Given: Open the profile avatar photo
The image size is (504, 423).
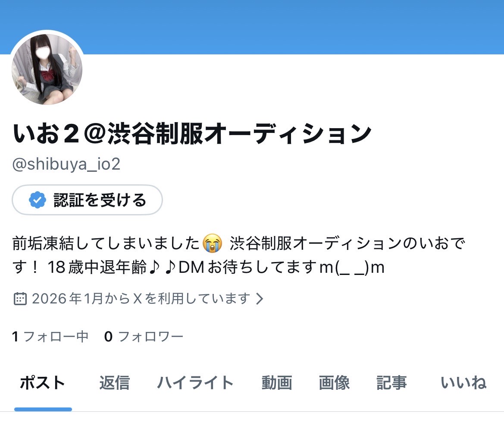Looking at the screenshot, I should (47, 69).
